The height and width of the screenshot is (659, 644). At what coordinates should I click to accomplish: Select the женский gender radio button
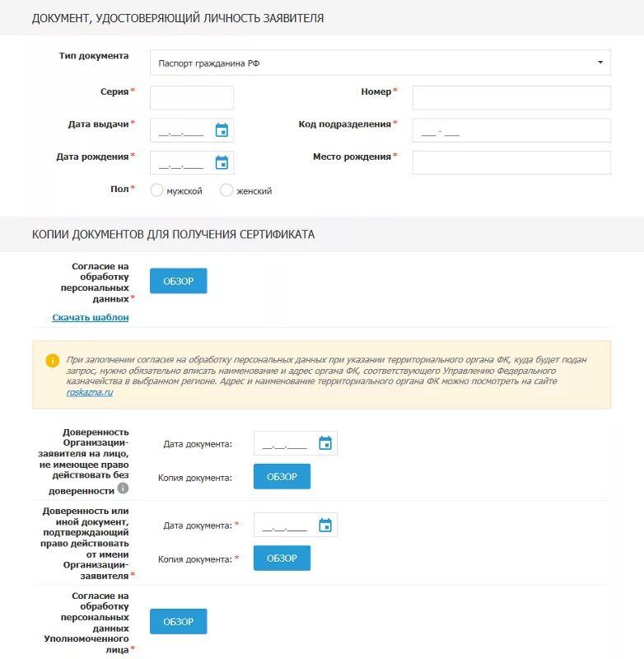(x=226, y=190)
